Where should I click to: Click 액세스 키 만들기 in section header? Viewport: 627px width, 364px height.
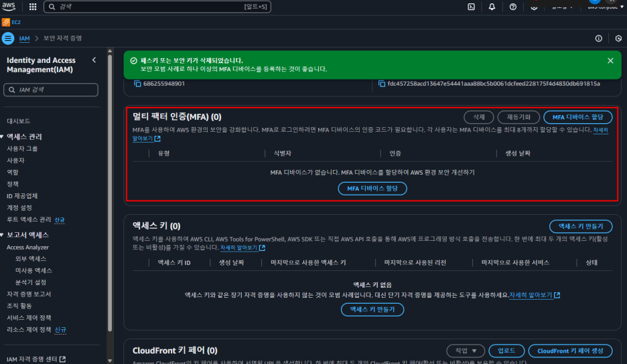point(581,226)
